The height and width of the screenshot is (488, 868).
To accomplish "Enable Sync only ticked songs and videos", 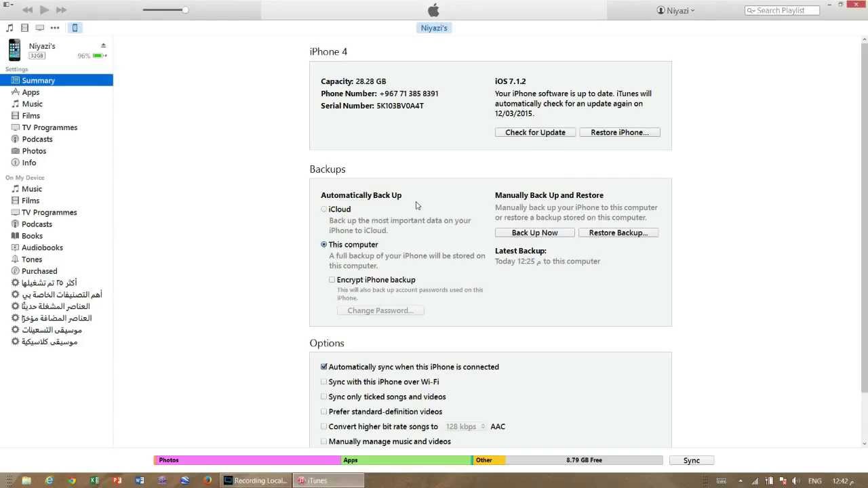I will coord(324,396).
